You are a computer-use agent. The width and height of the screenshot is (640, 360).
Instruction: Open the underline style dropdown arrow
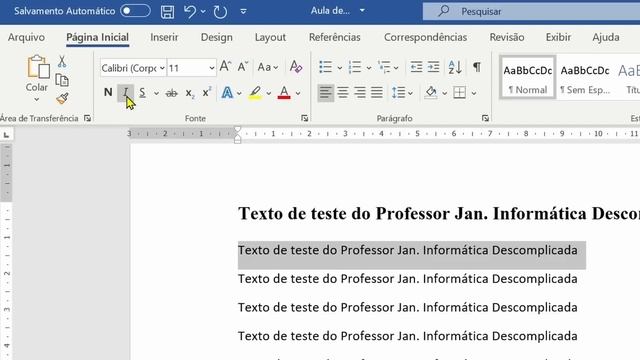[x=156, y=93]
